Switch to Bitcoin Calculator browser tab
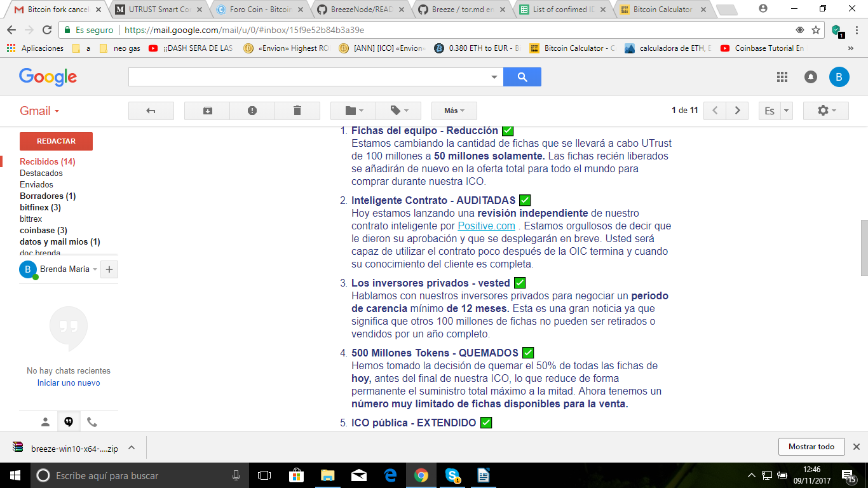 click(663, 10)
